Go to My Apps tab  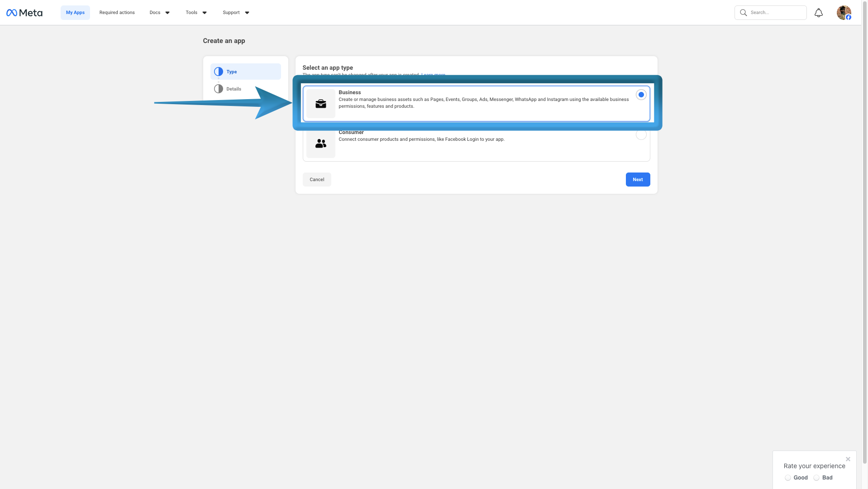75,13
